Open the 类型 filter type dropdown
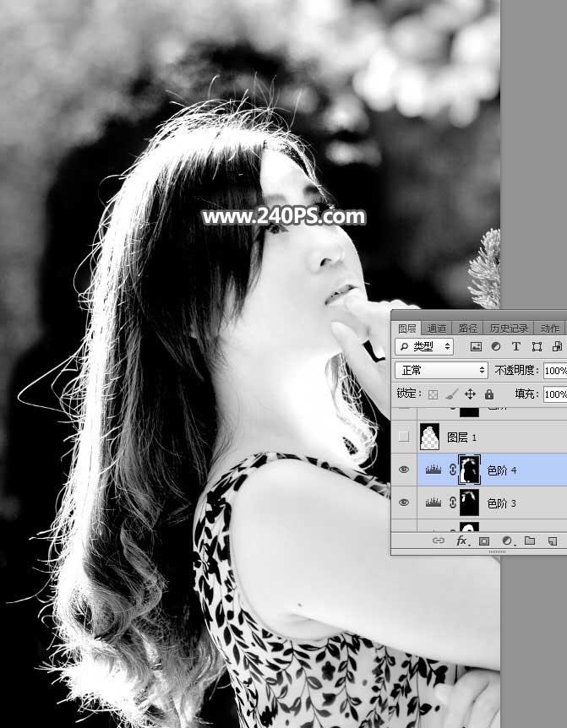 click(x=424, y=346)
